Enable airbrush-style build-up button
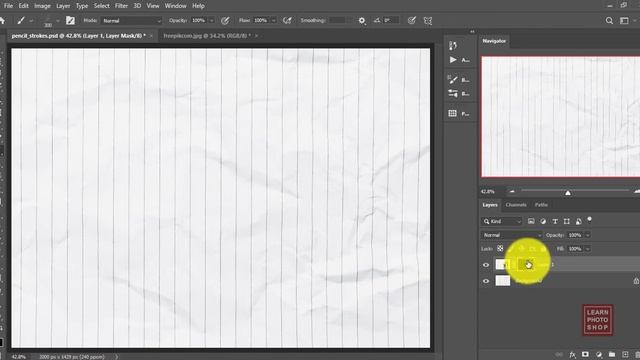Screen dimensions: 640x360 (287, 20)
